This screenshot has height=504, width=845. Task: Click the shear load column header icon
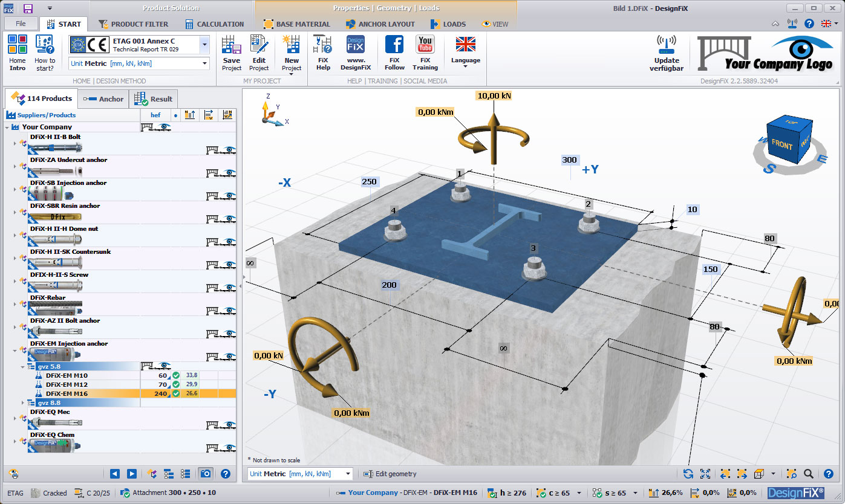tap(209, 115)
